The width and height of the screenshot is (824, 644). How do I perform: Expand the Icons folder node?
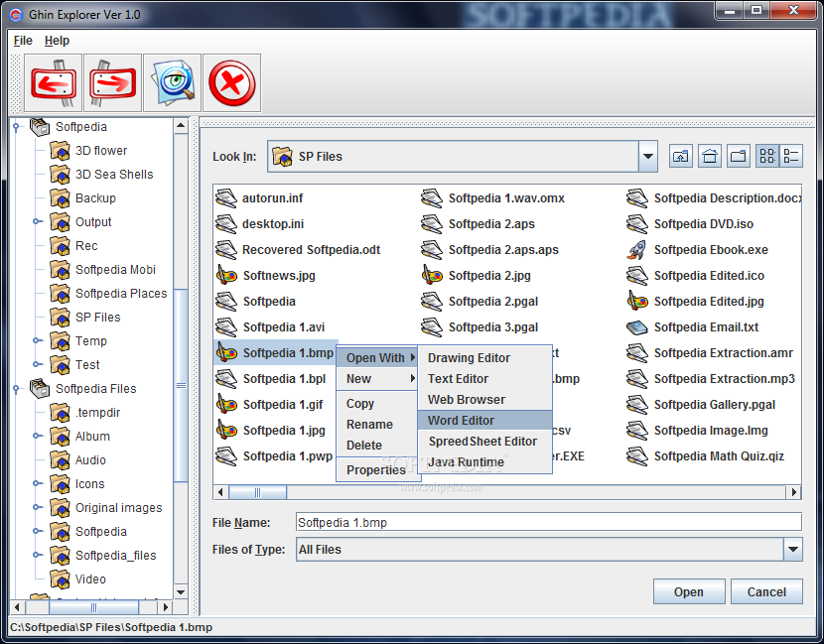36,483
